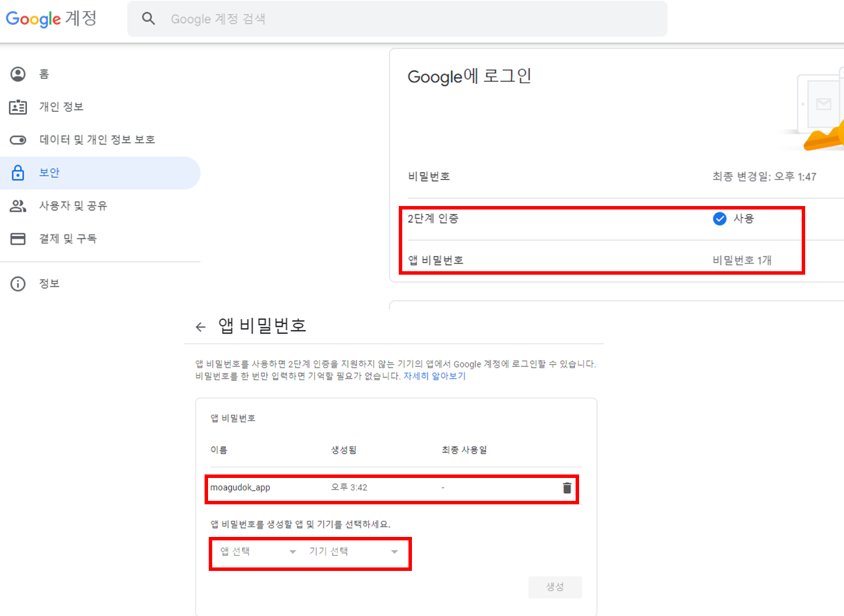Click the 개인 정보 ID card icon

[18, 107]
